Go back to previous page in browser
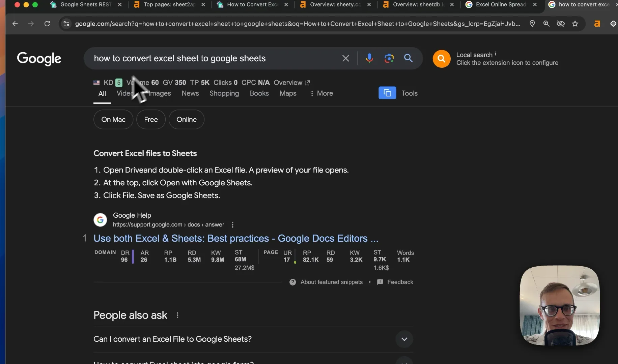Viewport: 618px width, 364px height. pos(15,24)
